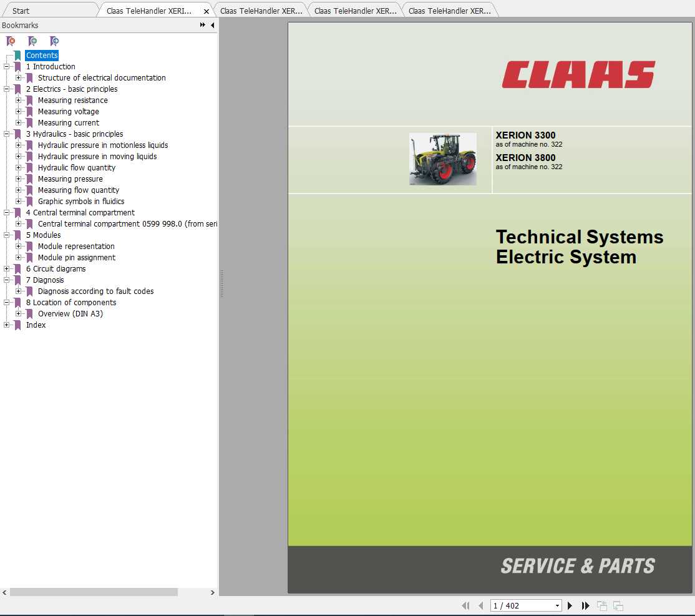Jump to last page button
Screen dimensions: 695x616
click(586, 605)
